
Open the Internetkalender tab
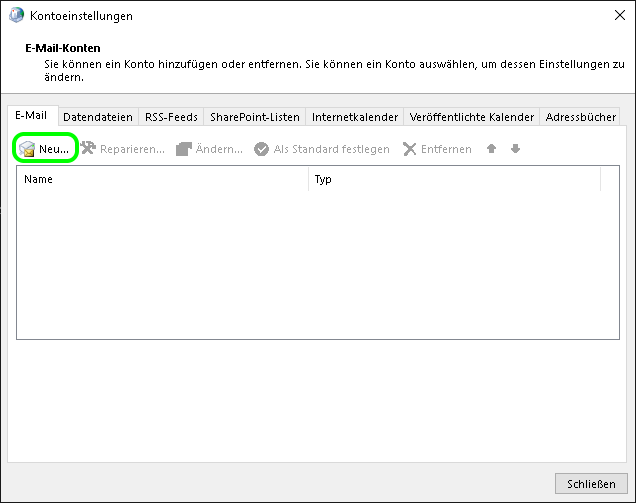pos(355,117)
